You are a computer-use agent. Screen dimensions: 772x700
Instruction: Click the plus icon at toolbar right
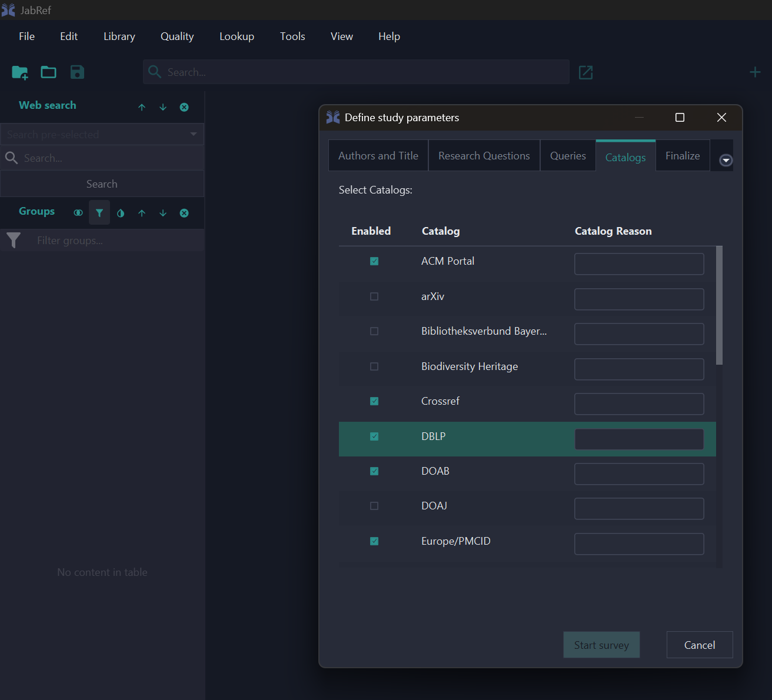[755, 72]
